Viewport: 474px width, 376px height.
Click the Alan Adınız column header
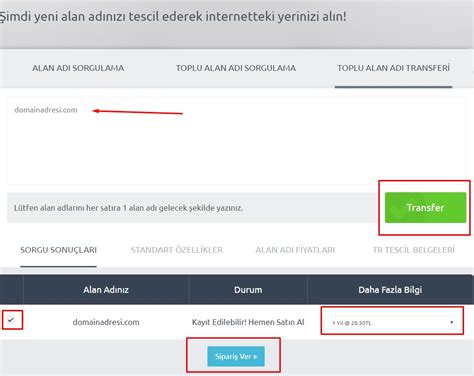pyautogui.click(x=106, y=290)
